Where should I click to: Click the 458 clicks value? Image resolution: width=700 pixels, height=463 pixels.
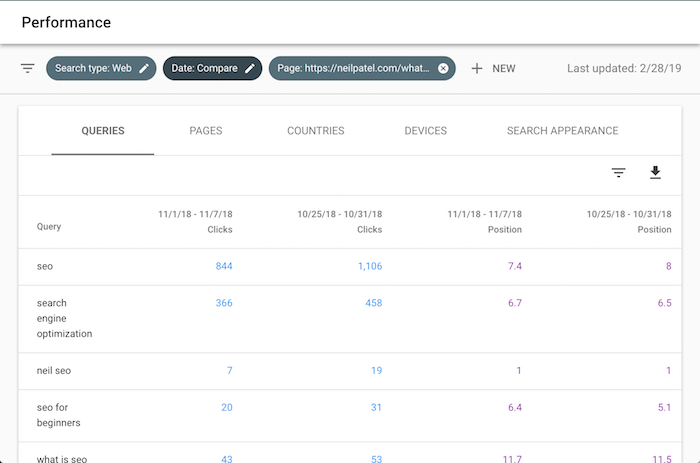pyautogui.click(x=374, y=303)
